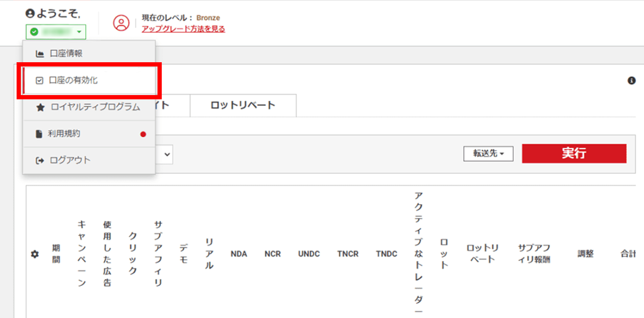
Task: Choose ログアウト from the menu
Action: [70, 161]
